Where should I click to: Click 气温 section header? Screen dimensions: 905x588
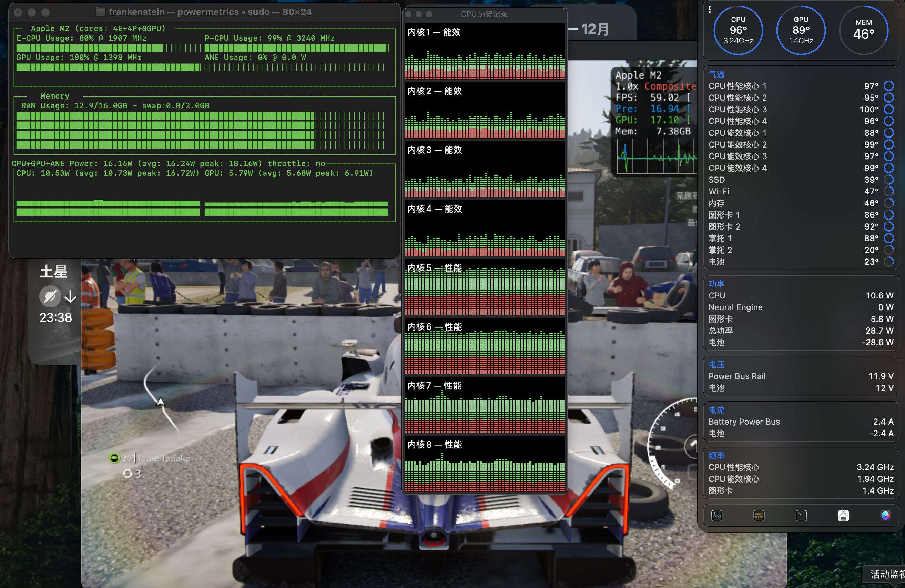(716, 74)
